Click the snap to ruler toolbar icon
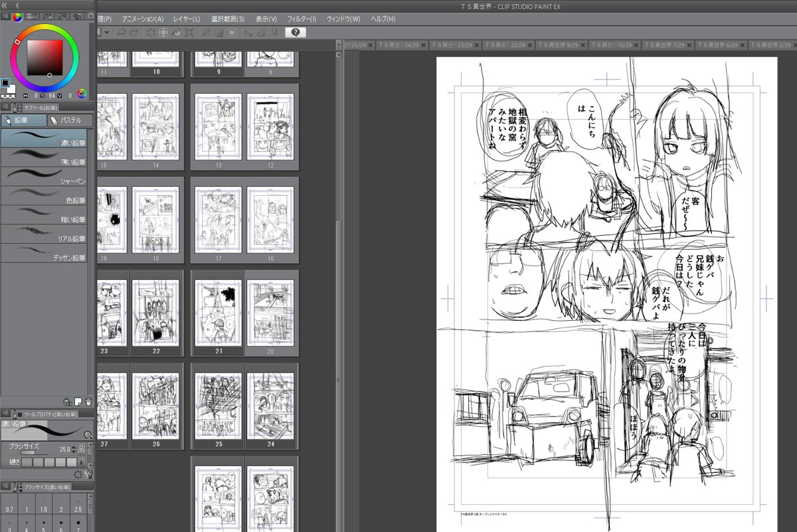This screenshot has width=797, height=532. [x=248, y=33]
